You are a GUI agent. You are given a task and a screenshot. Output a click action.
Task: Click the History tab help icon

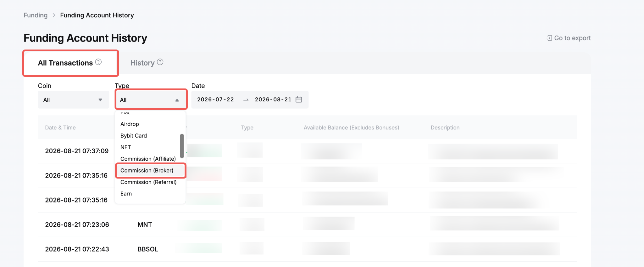pos(160,62)
